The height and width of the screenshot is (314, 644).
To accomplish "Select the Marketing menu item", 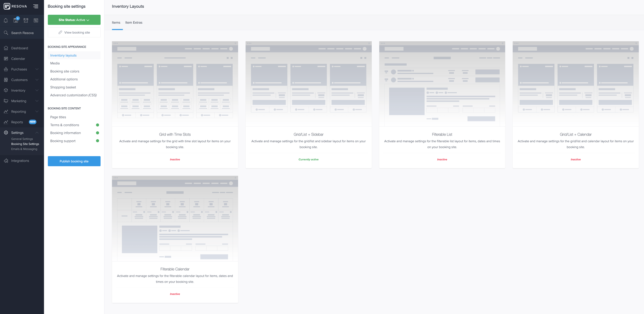I will click(19, 101).
